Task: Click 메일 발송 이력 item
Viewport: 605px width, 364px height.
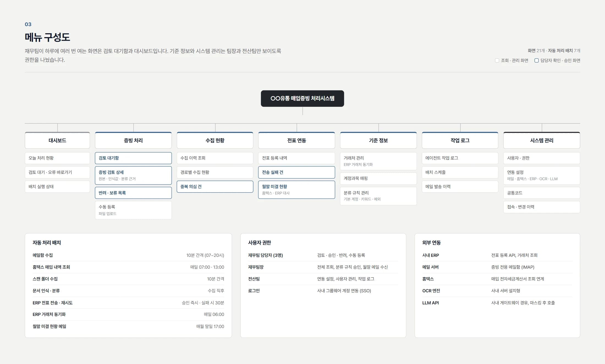Action: pos(460,187)
